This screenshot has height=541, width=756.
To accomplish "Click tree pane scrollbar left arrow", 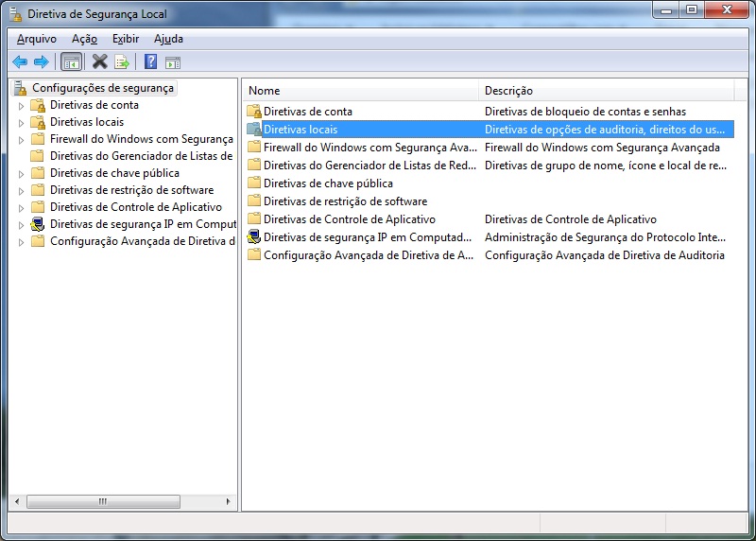I will pyautogui.click(x=17, y=501).
